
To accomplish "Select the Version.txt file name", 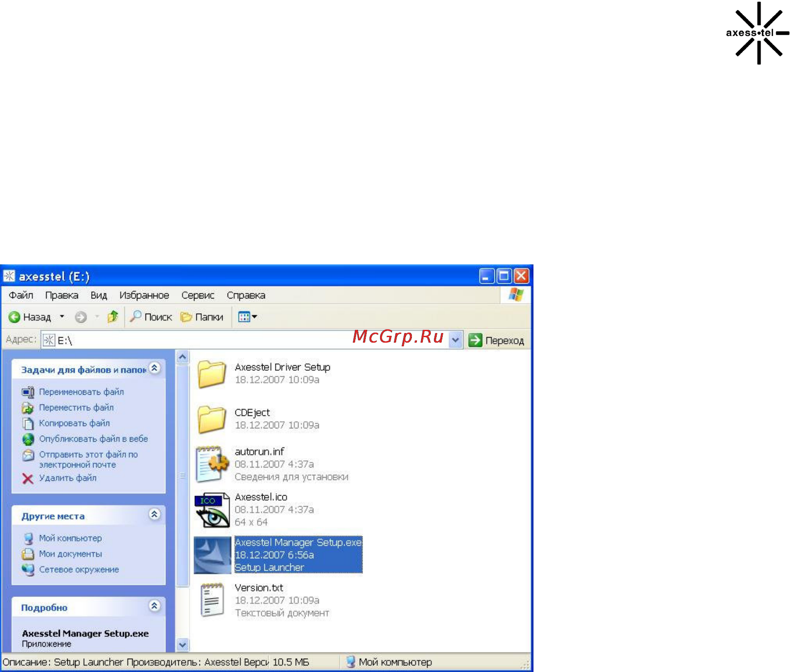I will point(258,588).
